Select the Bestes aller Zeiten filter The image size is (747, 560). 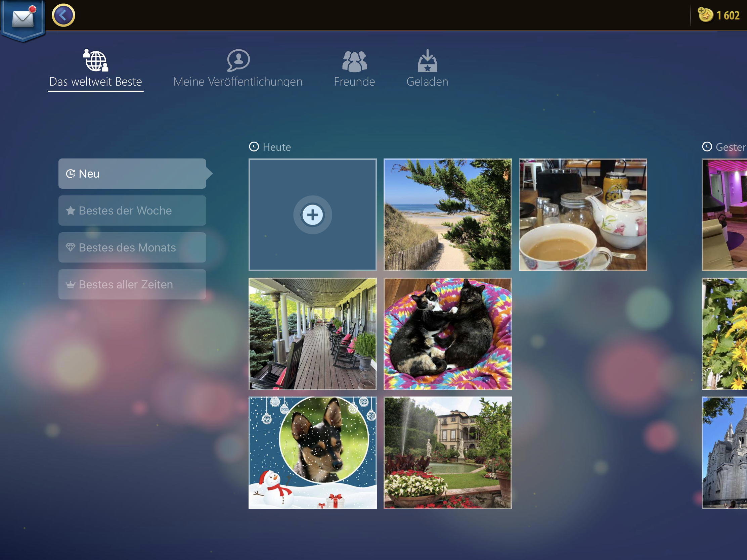tap(132, 284)
